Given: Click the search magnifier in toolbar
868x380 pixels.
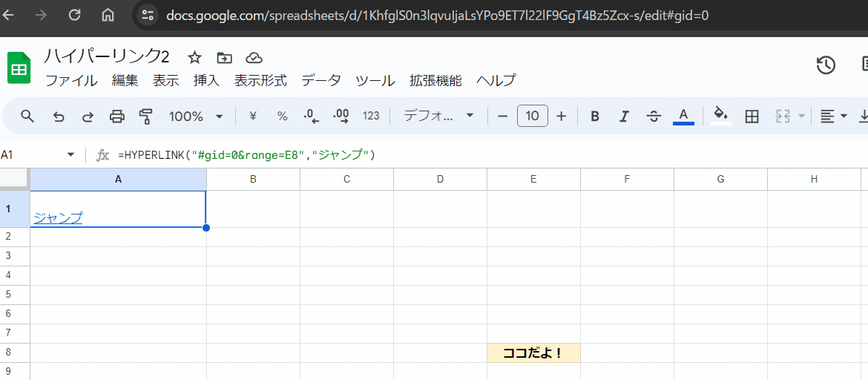Looking at the screenshot, I should (x=27, y=116).
